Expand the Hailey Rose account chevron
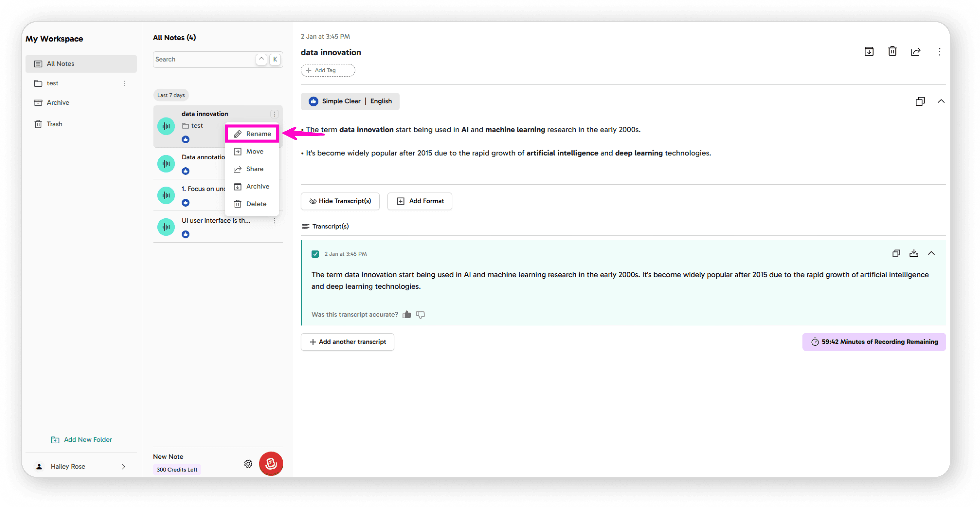Viewport: 980px width, 507px height. (123, 466)
